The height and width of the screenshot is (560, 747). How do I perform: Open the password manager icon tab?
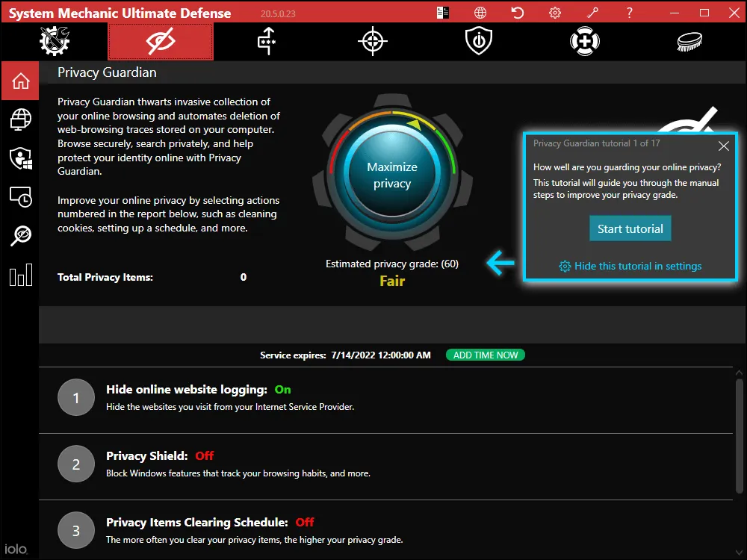[x=267, y=41]
